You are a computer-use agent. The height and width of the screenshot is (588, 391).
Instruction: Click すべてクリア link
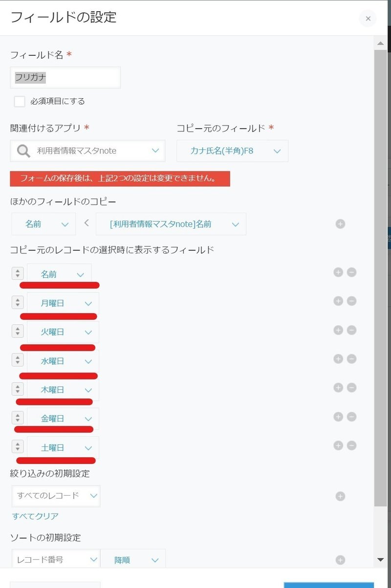35,516
